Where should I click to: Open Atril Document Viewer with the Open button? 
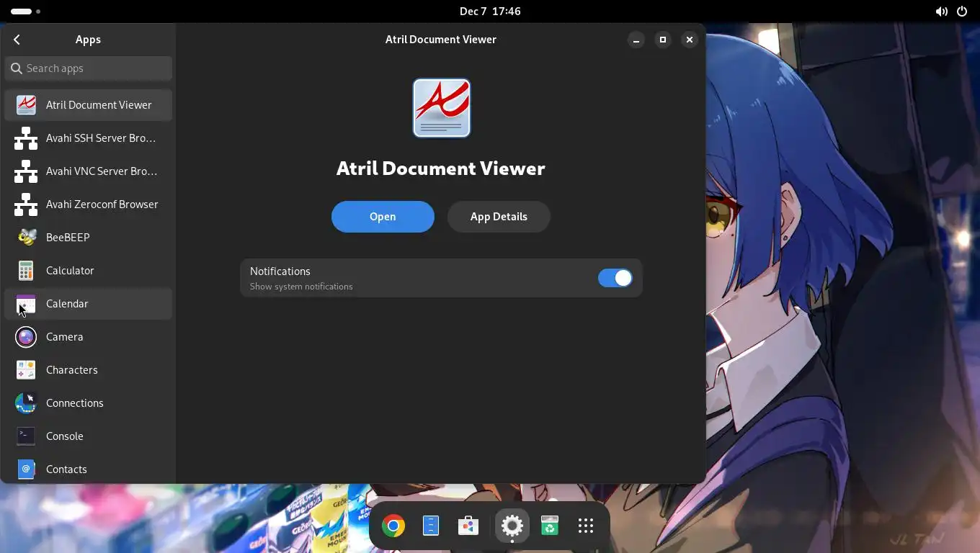[x=383, y=217]
